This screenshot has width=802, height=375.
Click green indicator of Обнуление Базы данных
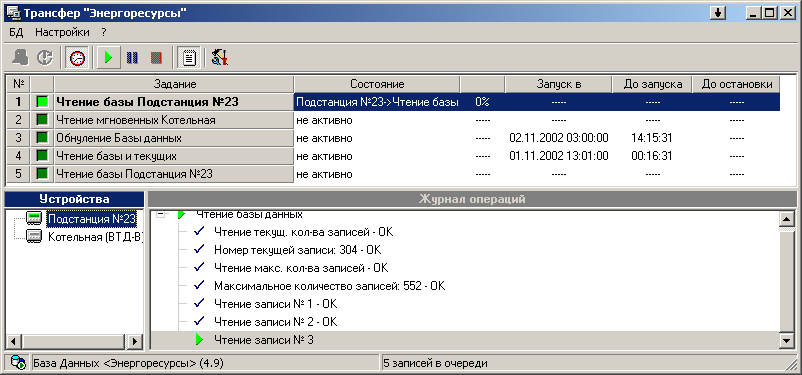tap(42, 138)
